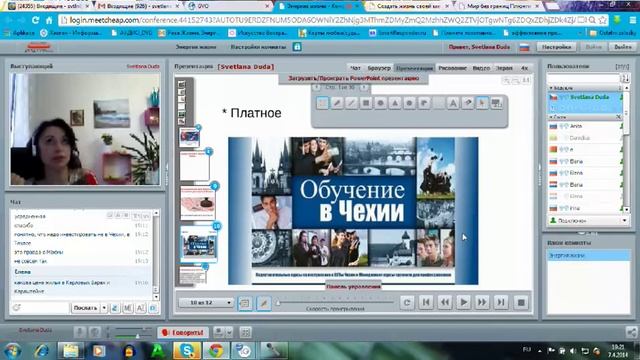The height and width of the screenshot is (360, 640).
Task: Select the pencil drawing tool
Action: [337, 103]
